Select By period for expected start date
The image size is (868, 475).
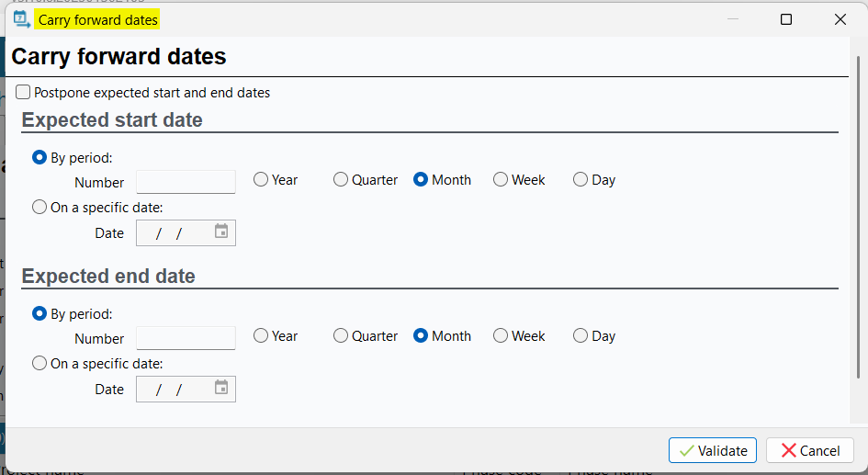click(39, 157)
